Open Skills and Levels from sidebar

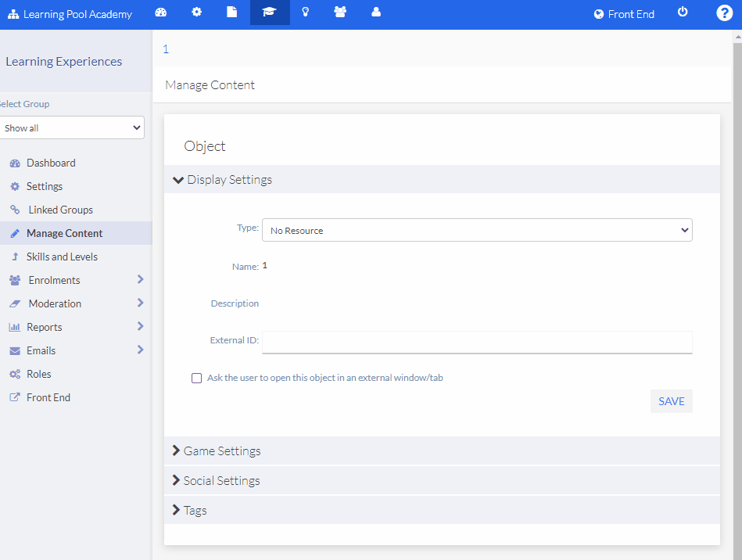(x=66, y=257)
